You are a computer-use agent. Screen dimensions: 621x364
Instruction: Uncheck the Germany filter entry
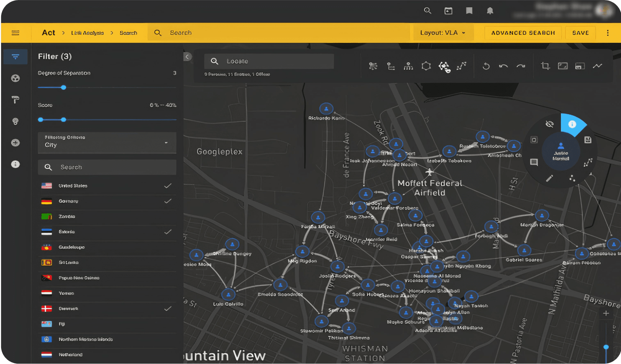click(168, 201)
